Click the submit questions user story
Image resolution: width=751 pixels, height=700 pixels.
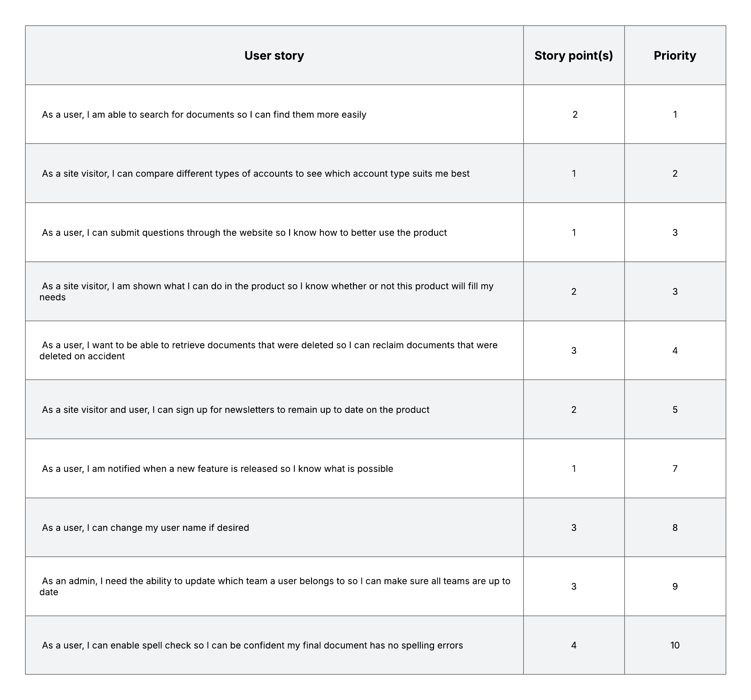244,233
